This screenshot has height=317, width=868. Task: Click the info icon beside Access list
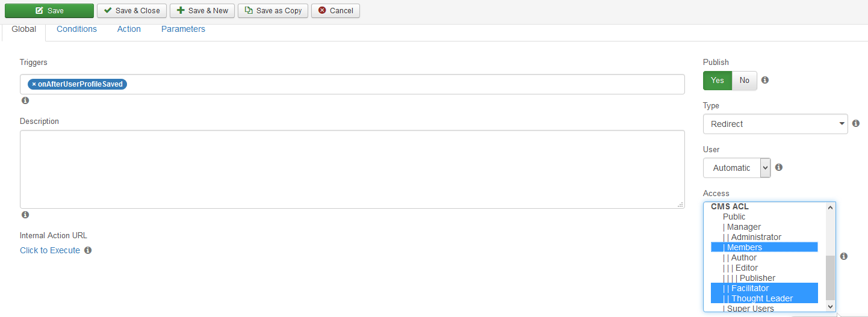pos(844,256)
